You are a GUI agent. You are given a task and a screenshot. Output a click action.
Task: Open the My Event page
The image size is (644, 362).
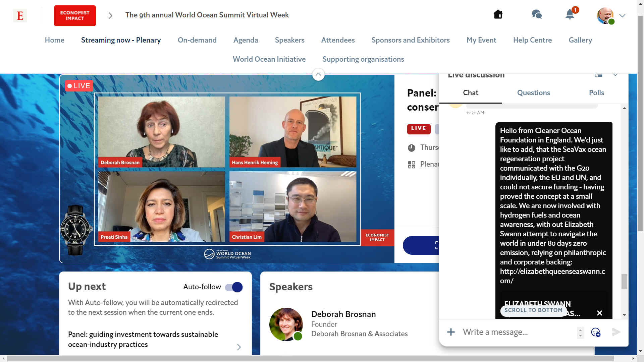(481, 40)
